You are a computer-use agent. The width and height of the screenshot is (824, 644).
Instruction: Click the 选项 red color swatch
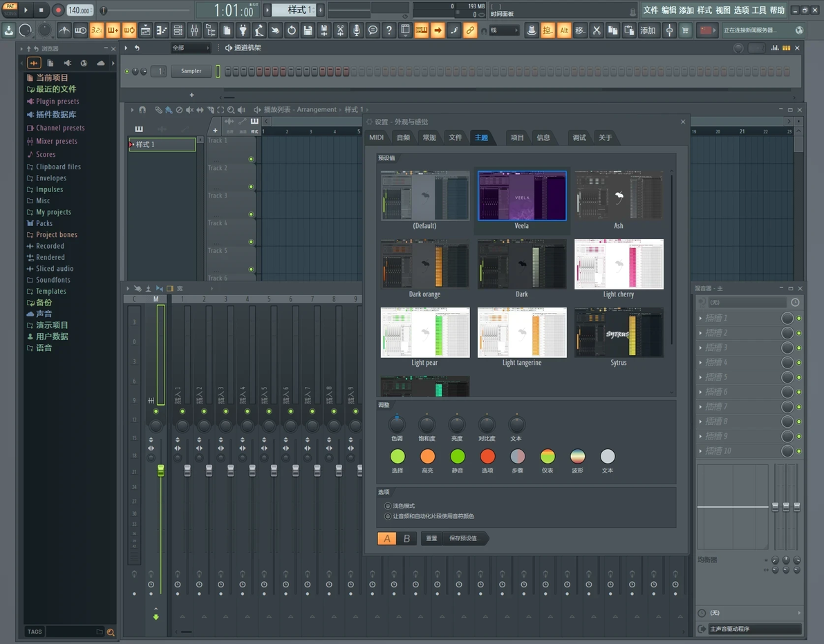(x=487, y=457)
